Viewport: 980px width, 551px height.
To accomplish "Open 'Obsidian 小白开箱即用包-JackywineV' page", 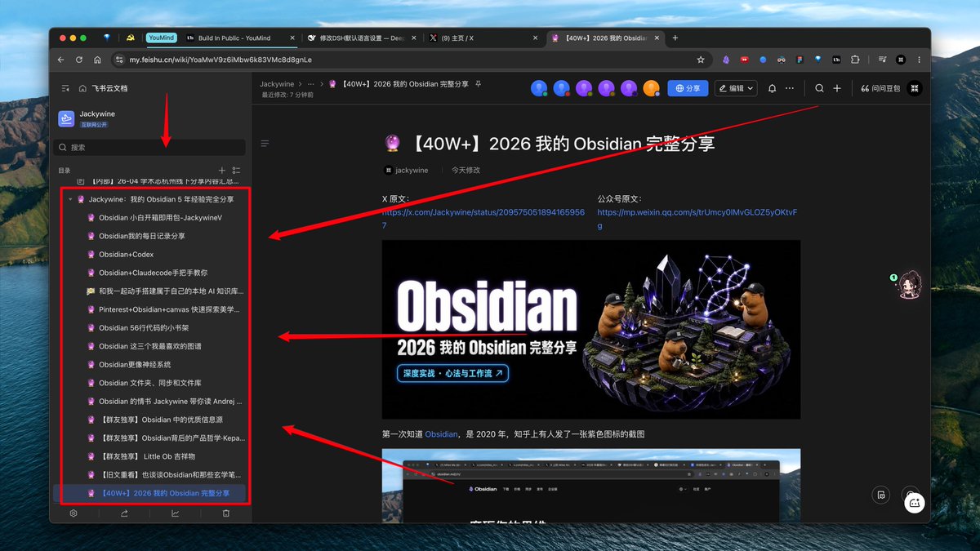I will [160, 218].
